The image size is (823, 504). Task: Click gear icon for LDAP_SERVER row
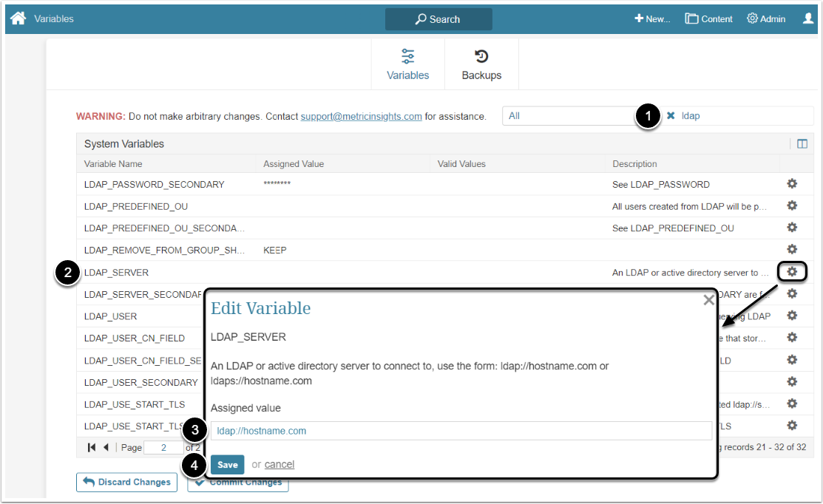(x=792, y=272)
